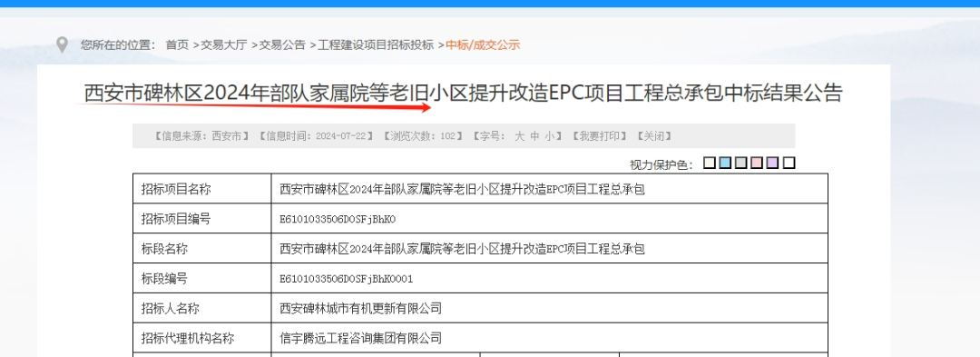The width and height of the screenshot is (980, 357).
Task: Select the white eye-protection color swatch
Action: (789, 164)
